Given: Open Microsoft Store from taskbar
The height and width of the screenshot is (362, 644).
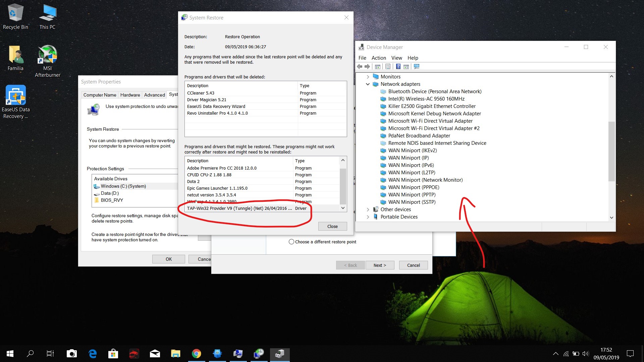Looking at the screenshot, I should point(113,354).
